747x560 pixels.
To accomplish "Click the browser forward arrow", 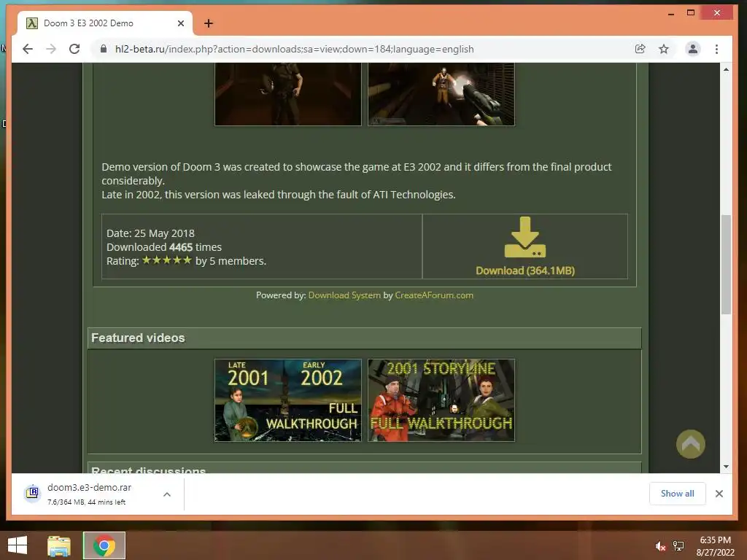I will [51, 49].
